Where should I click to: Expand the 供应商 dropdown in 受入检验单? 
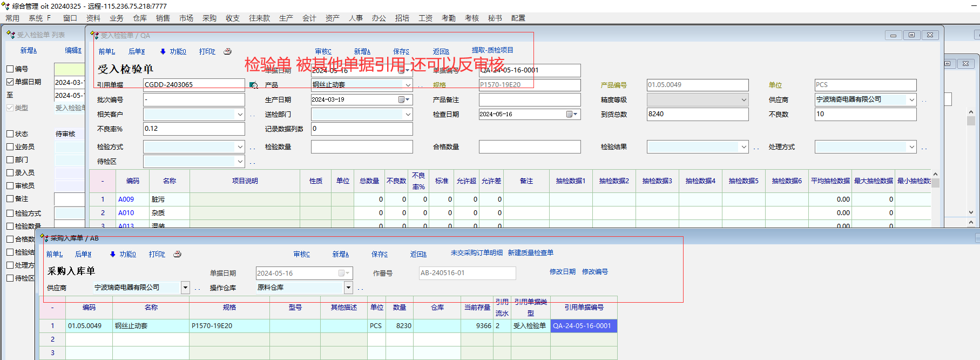point(911,99)
